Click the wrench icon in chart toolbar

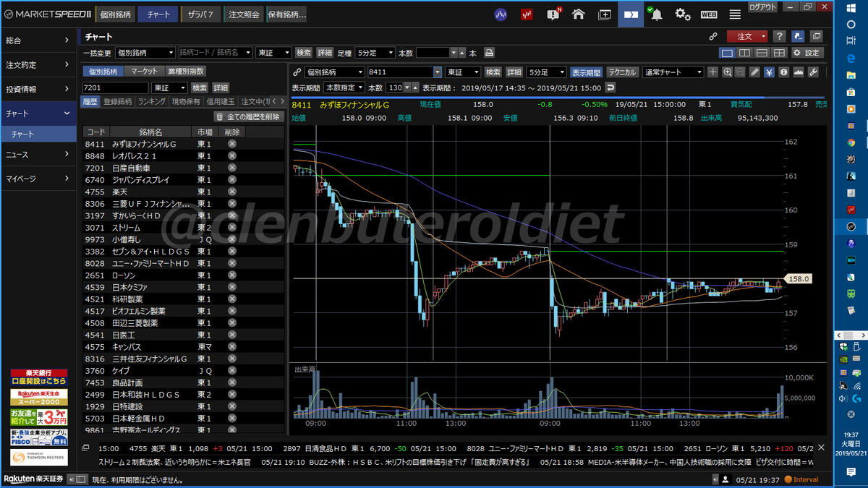(x=813, y=72)
